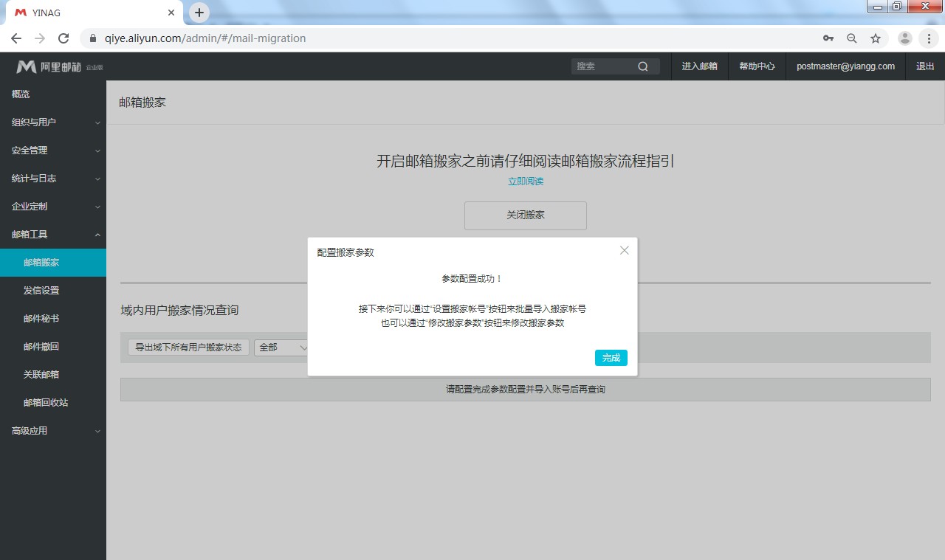The height and width of the screenshot is (560, 945).
Task: Select 概览 in the sidebar
Action: coord(53,94)
